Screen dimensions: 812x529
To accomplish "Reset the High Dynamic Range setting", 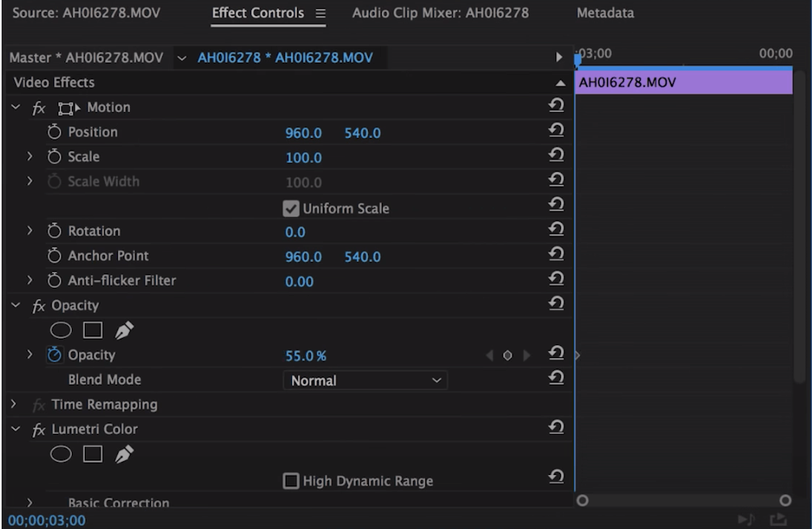I will [x=556, y=477].
